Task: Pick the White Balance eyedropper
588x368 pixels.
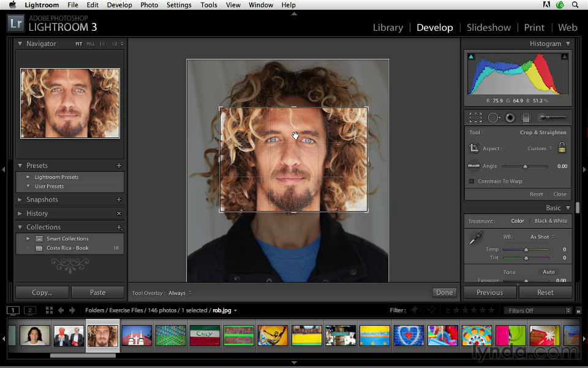Action: click(x=477, y=238)
